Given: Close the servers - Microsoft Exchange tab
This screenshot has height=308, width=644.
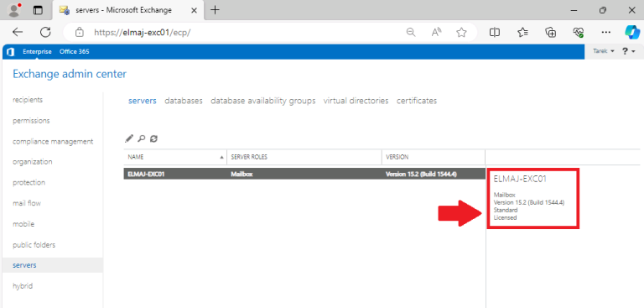Looking at the screenshot, I should pos(195,11).
